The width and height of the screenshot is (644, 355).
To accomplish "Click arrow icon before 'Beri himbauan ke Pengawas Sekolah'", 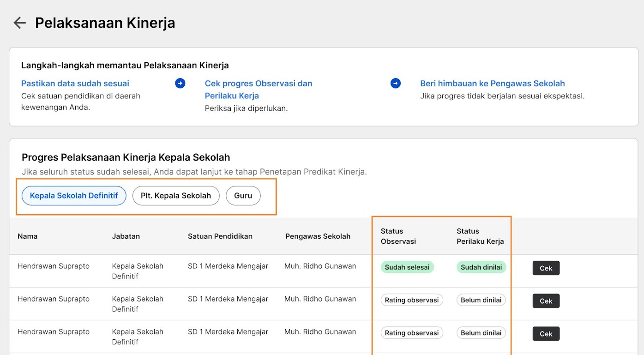I will (396, 83).
